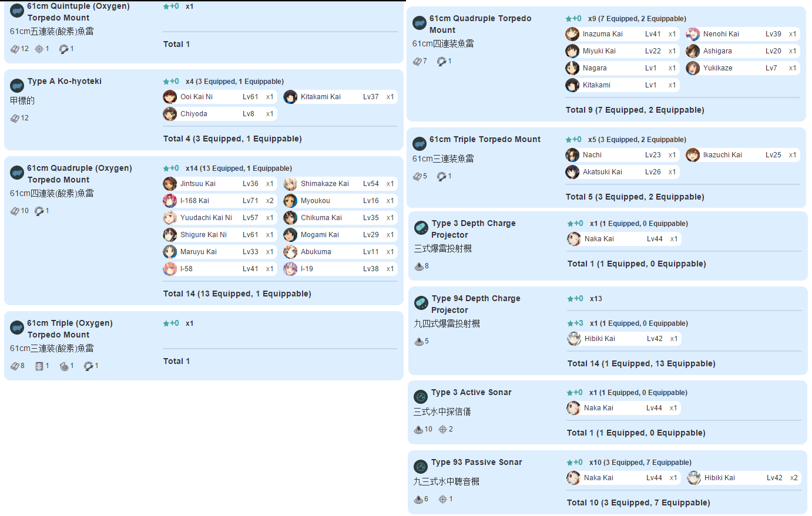Click the 61cm Quadruple Torpedo Mount equipment icon
Screen dimensions: 812x516
tap(420, 23)
